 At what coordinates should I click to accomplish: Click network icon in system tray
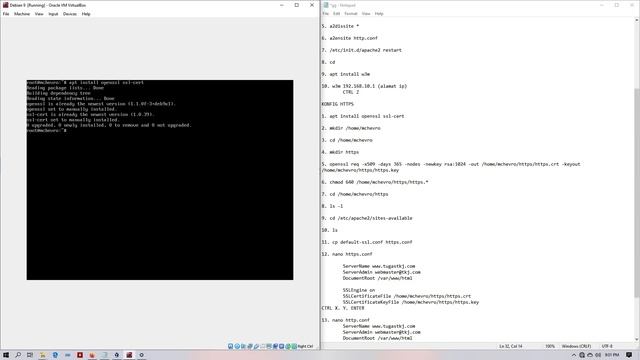click(x=582, y=355)
